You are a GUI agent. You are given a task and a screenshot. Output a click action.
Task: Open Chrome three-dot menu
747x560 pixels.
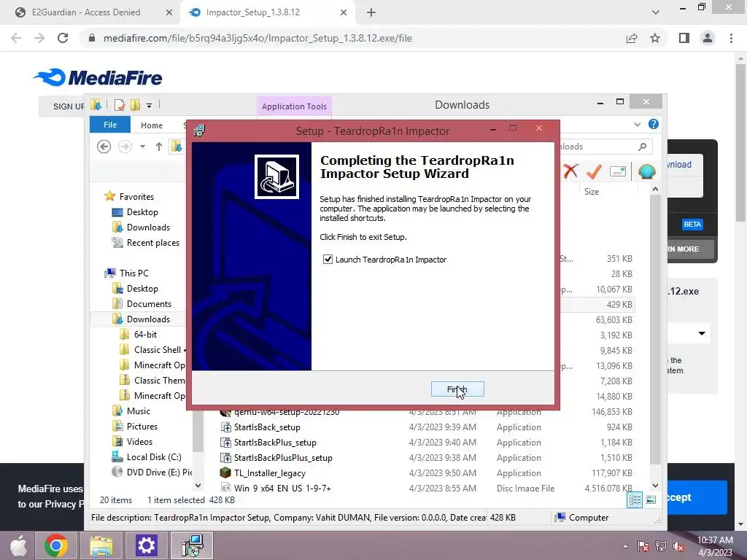(x=731, y=38)
